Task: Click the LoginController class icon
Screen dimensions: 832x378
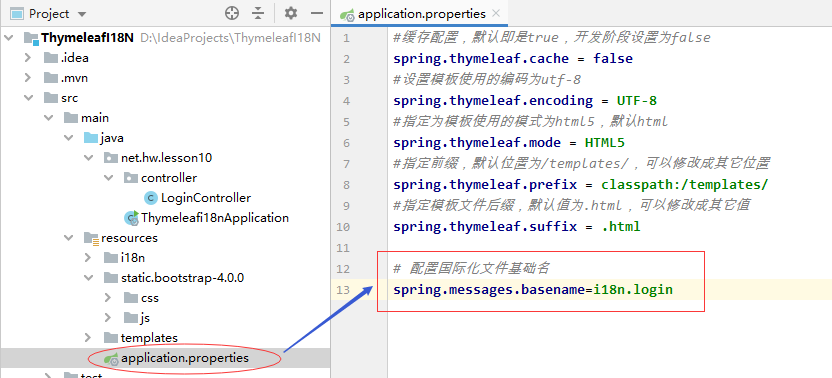Action: (x=151, y=198)
